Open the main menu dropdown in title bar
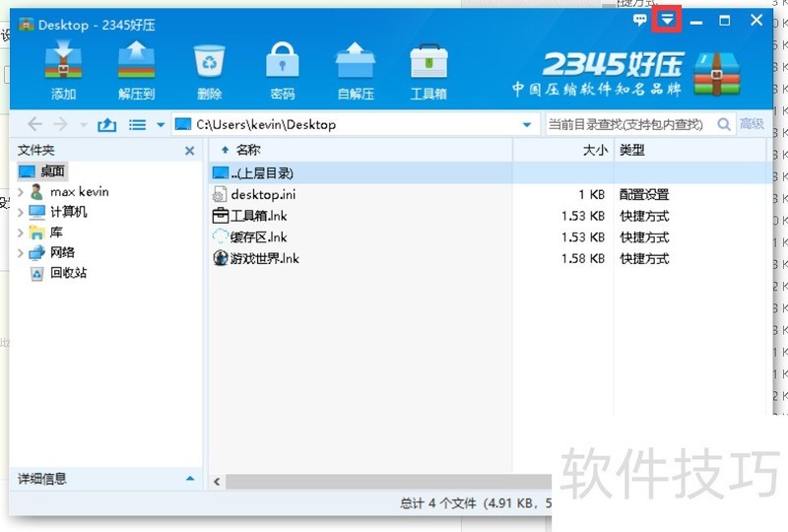 coord(667,20)
